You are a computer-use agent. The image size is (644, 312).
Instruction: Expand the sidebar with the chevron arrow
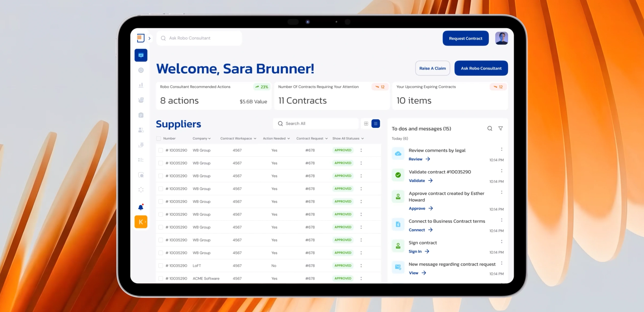149,38
